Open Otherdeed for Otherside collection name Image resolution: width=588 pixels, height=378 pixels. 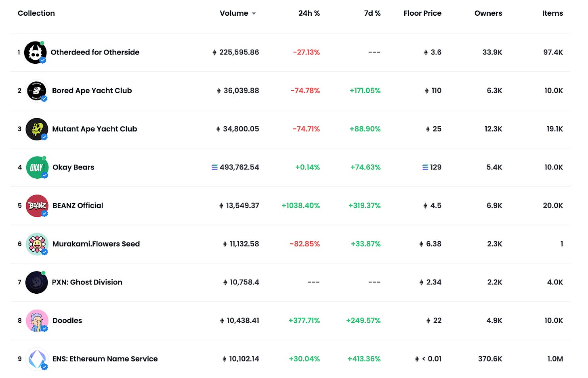(x=95, y=52)
